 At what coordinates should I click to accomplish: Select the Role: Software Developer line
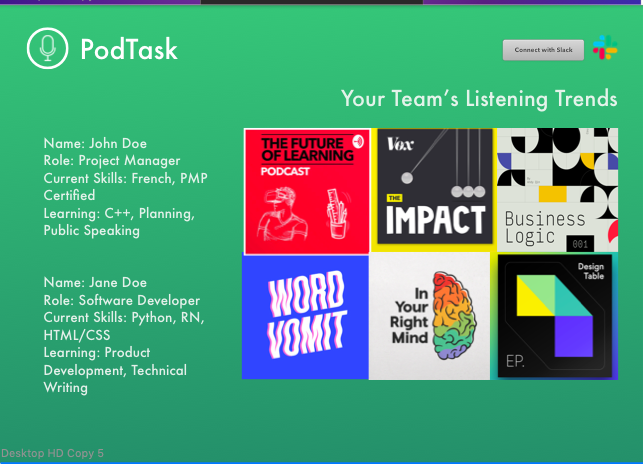pos(122,300)
